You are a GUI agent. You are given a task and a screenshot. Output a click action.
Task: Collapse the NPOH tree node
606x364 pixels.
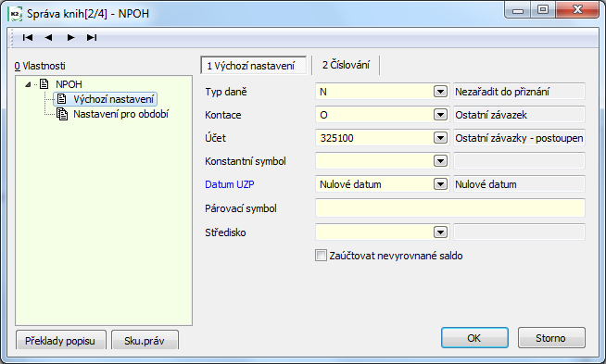point(28,84)
